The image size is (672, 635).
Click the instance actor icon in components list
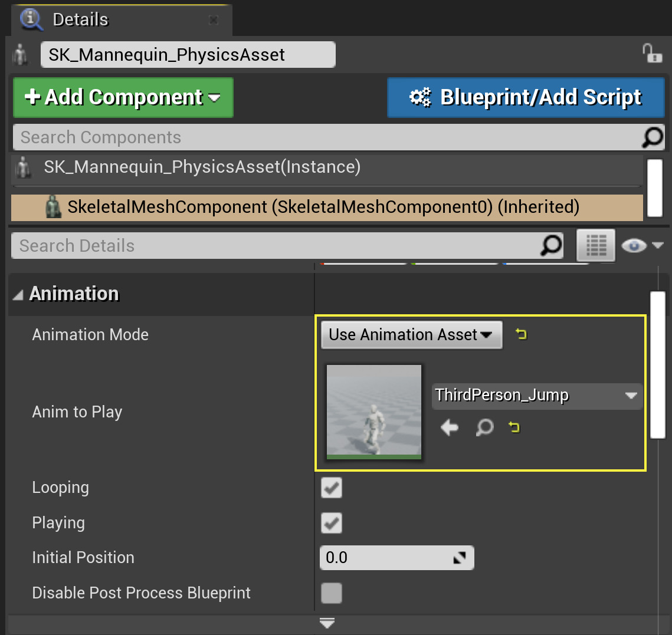click(23, 167)
